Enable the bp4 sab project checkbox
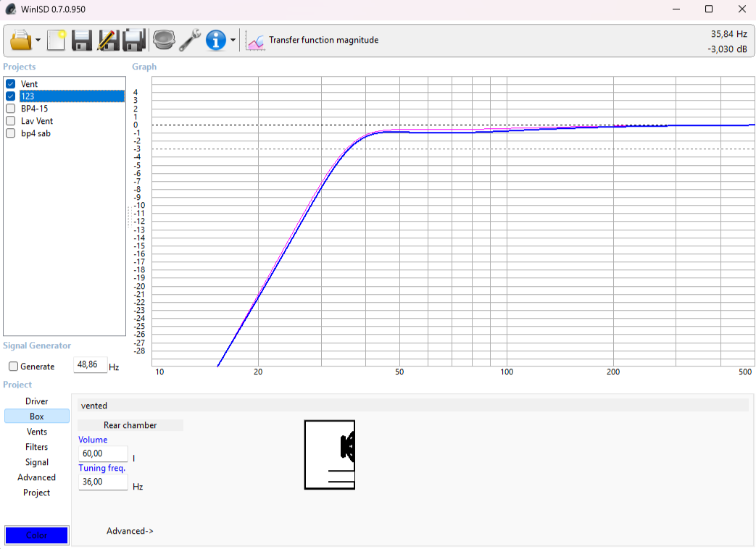Viewport: 756px width, 549px height. (x=11, y=133)
